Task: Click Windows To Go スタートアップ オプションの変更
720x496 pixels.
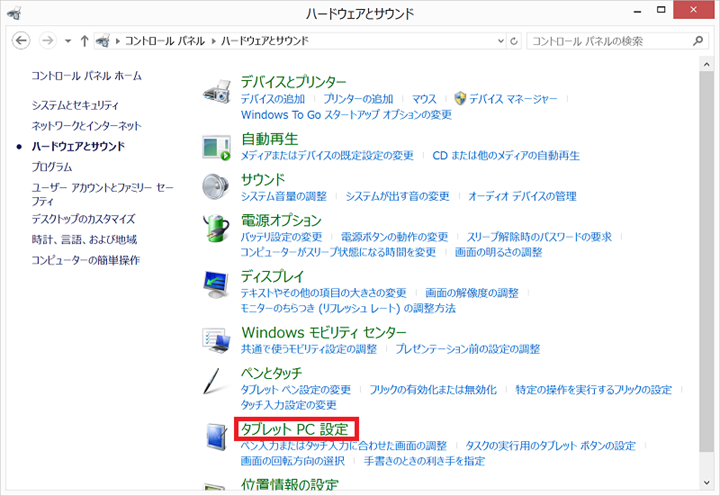Action: 346,115
